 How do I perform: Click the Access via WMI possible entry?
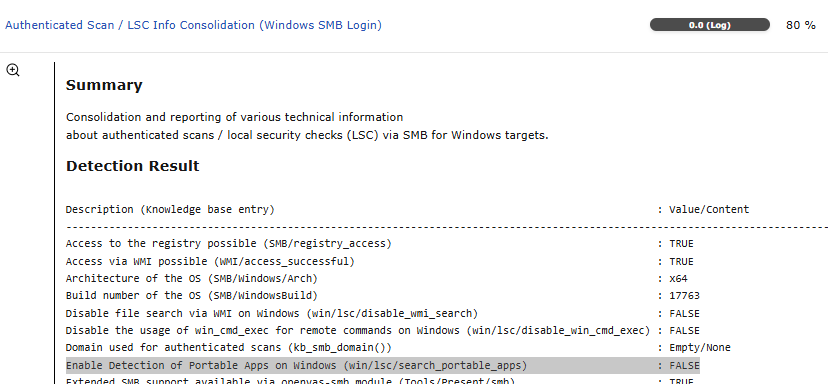(210, 261)
